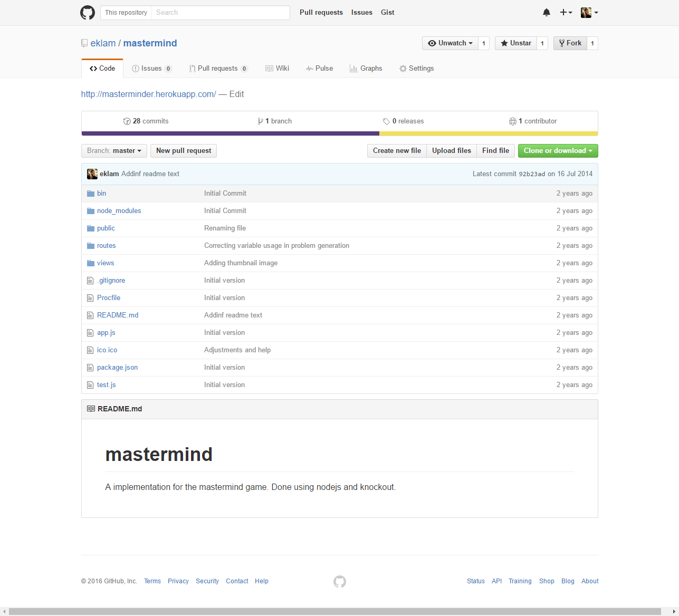Click the bin folder icon
Viewport: 679px width, 616px height.
click(91, 194)
